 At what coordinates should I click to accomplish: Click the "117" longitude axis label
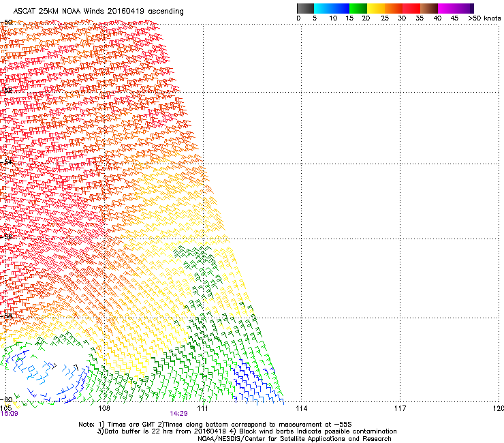(400, 408)
